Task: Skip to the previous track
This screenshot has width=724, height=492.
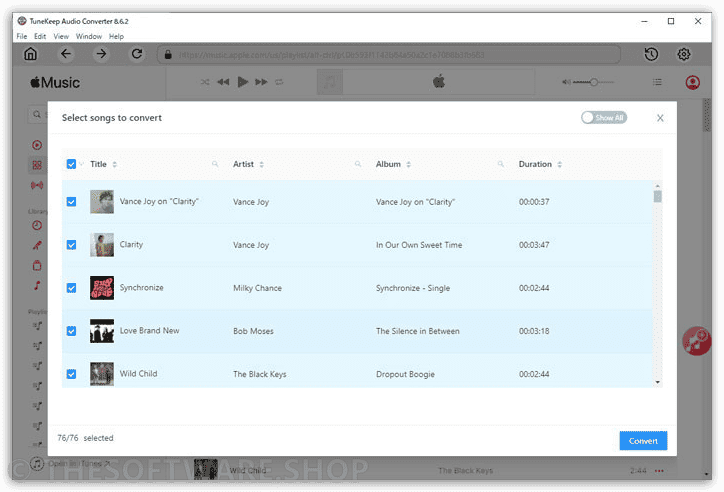Action: point(223,82)
